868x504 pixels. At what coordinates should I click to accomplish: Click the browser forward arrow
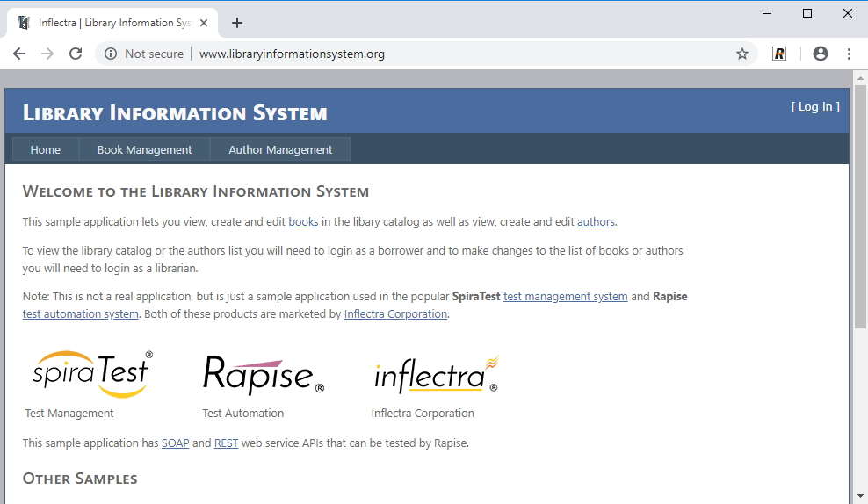click(47, 54)
